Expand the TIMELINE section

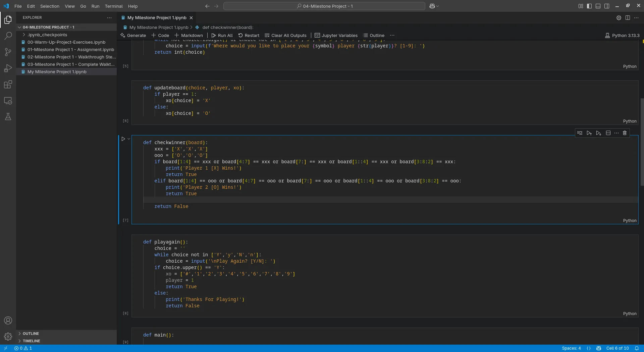point(66,341)
